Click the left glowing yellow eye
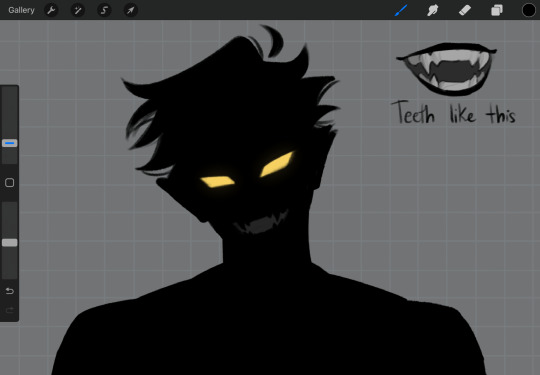540x375 pixels. point(217,181)
